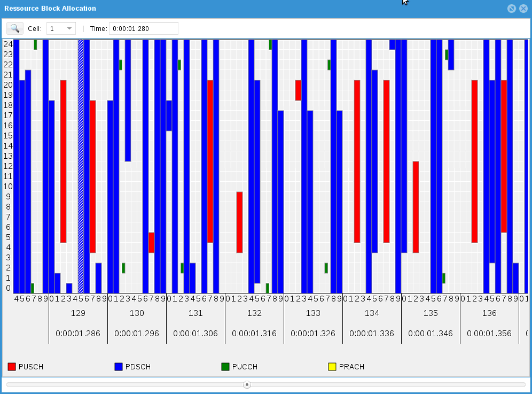This screenshot has height=394, width=532.
Task: Select frame 129 label on time axis
Action: click(78, 313)
